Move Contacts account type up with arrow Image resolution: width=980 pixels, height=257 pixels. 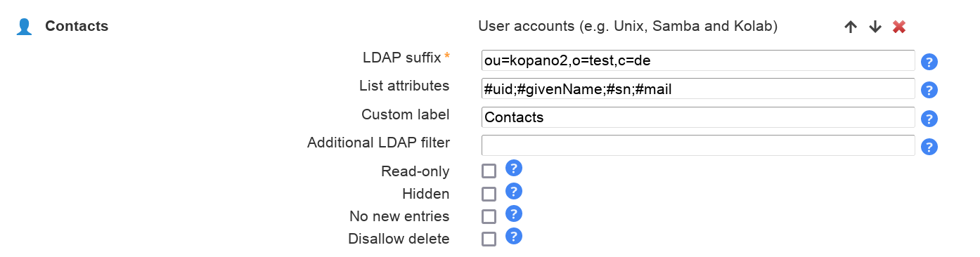[851, 27]
